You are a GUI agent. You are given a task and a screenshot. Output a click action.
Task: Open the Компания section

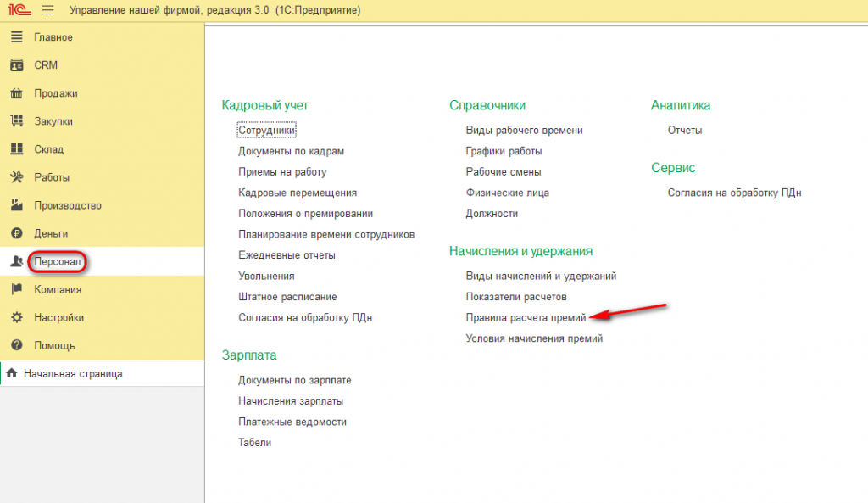tap(58, 289)
